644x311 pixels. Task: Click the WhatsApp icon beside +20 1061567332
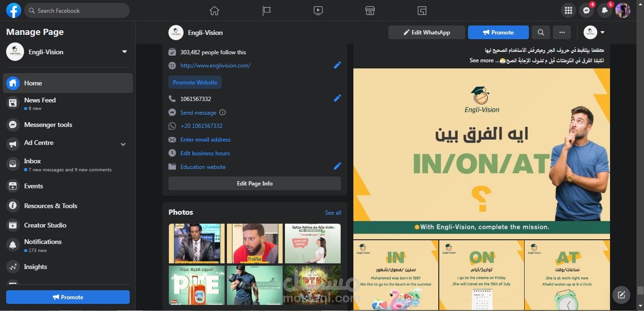[x=172, y=126]
